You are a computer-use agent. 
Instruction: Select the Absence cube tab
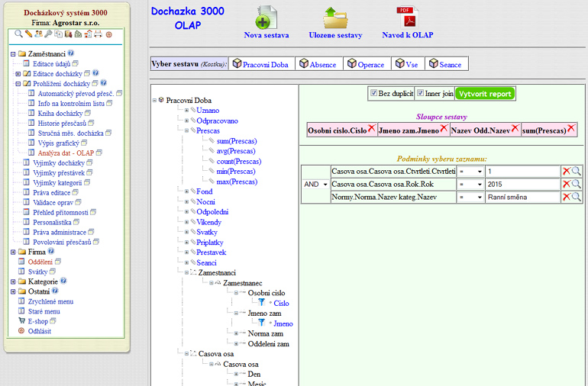(x=319, y=64)
